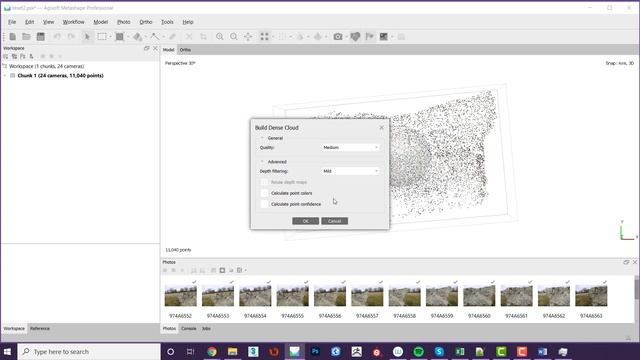Float the Workspace pane with undock icon
This screenshot has width=640, height=360.
(147, 48)
